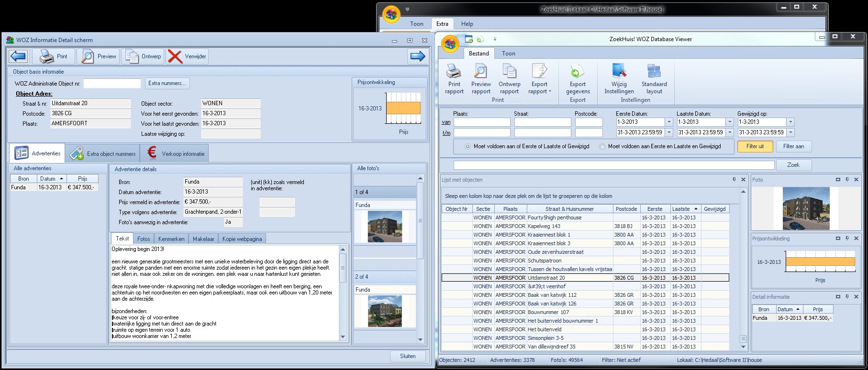Click the first Funda house photo thumbnail
The height and width of the screenshot is (370, 868).
click(385, 227)
